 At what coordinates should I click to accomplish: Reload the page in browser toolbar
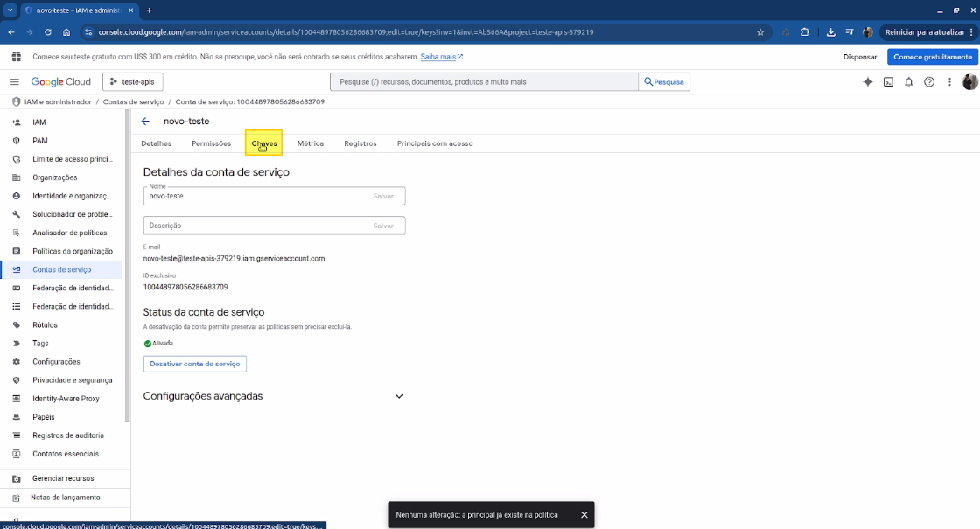[x=48, y=31]
